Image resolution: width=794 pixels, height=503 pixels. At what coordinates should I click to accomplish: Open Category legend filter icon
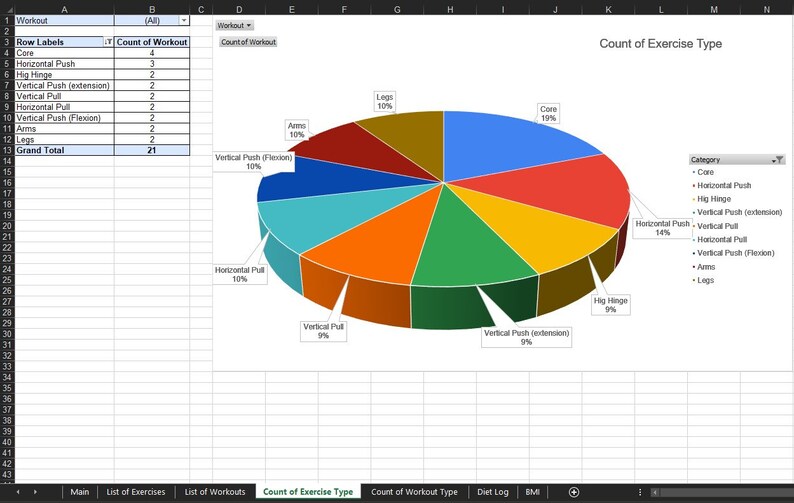tap(778, 160)
